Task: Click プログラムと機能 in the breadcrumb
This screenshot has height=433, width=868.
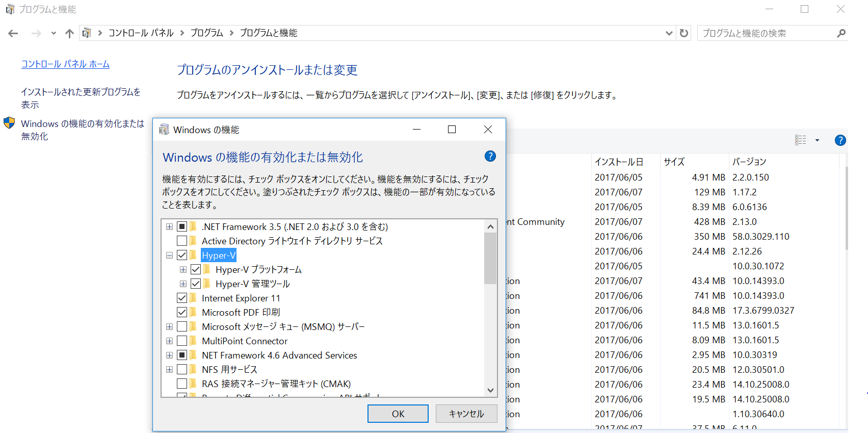Action: point(269,33)
